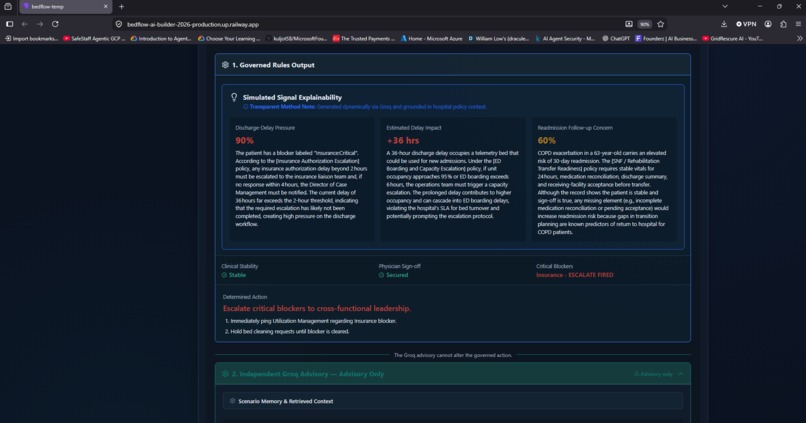Click the Transparent Method Note text
This screenshot has width=806, height=423.
tap(368, 107)
